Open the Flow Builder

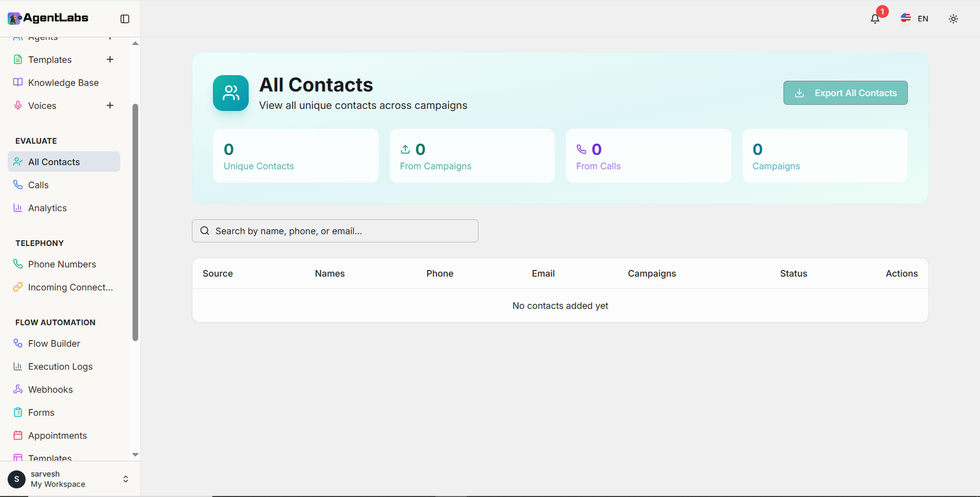coord(53,343)
